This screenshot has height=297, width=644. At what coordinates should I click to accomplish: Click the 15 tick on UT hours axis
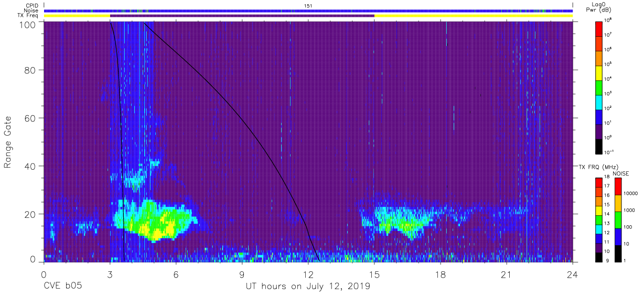click(374, 274)
